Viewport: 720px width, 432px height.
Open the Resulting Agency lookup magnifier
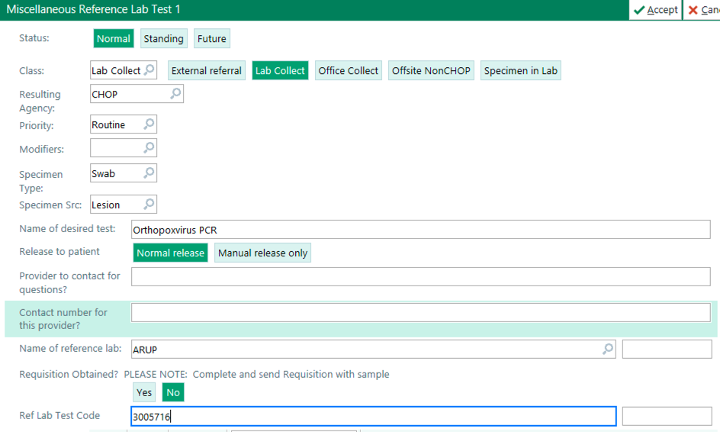coord(175,93)
